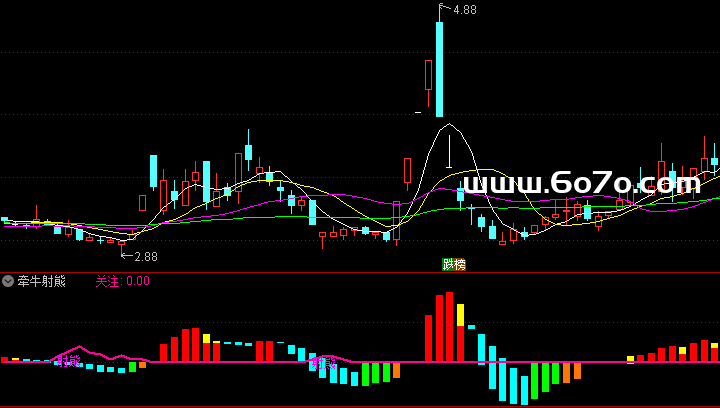Screen dimensions: 720x408
Task: Select the rightmost red histogram bar
Action: click(x=714, y=352)
